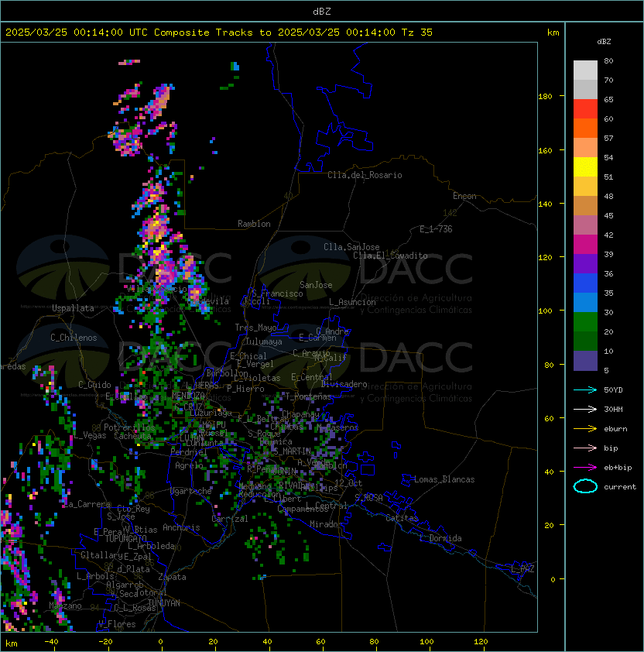The width and height of the screenshot is (644, 652).
Task: Pick the bright yellow swatch in dBZ scale
Action: tap(585, 166)
